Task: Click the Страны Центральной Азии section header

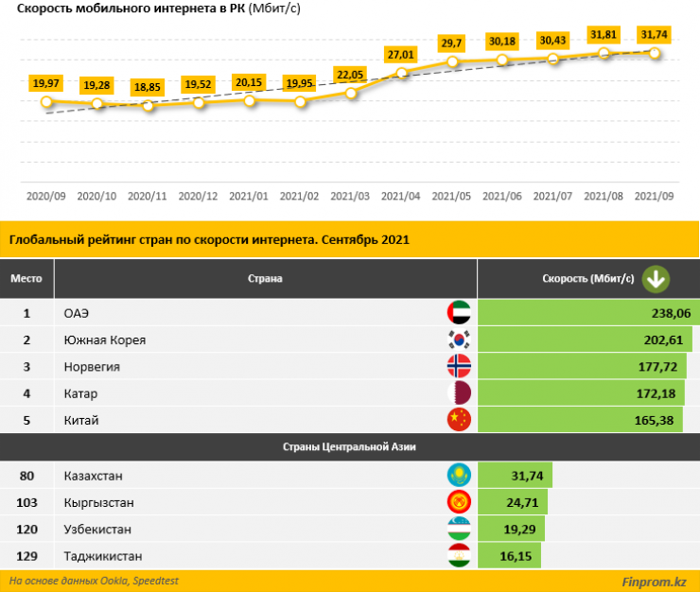Action: [349, 446]
